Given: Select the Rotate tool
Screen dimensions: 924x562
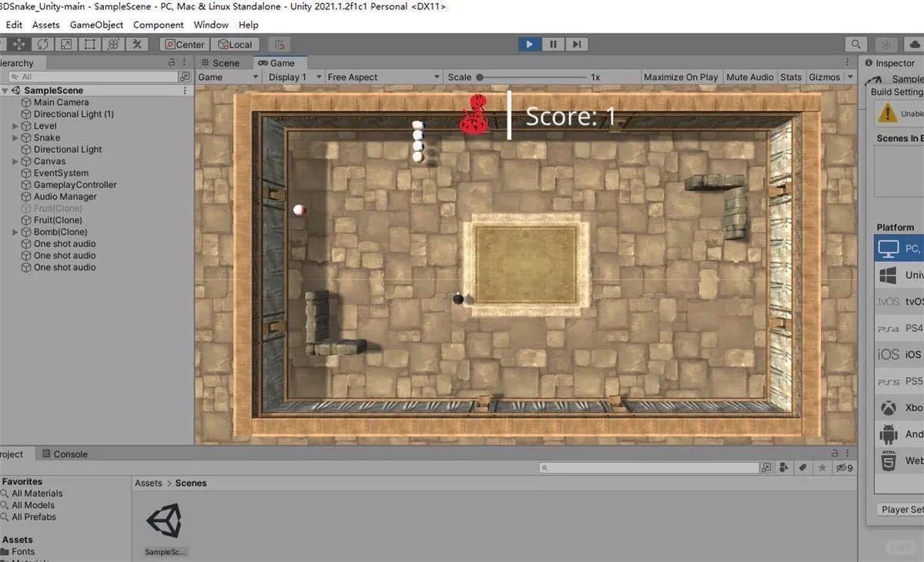Looking at the screenshot, I should pyautogui.click(x=42, y=44).
